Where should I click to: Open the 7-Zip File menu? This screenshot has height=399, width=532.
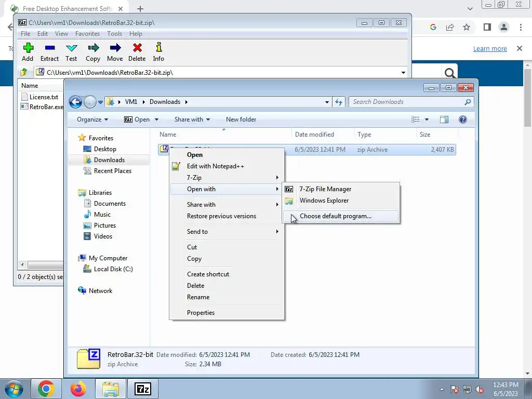25,34
